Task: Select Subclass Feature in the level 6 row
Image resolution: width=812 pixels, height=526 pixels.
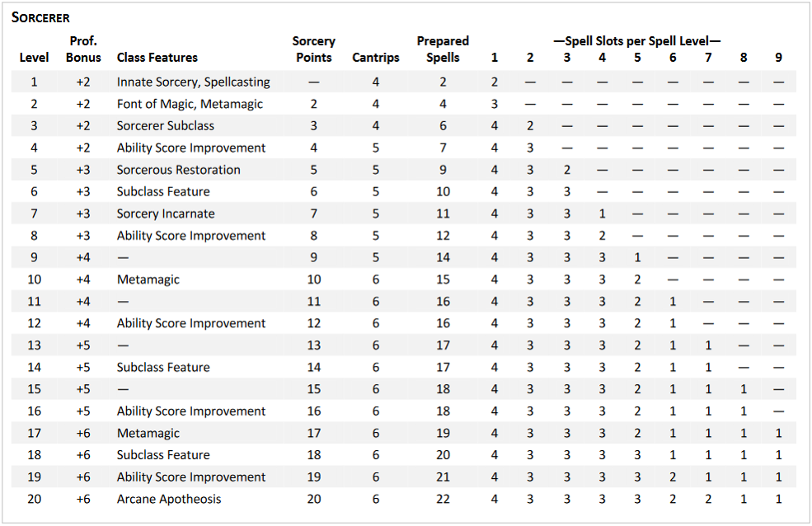Action: (x=163, y=191)
